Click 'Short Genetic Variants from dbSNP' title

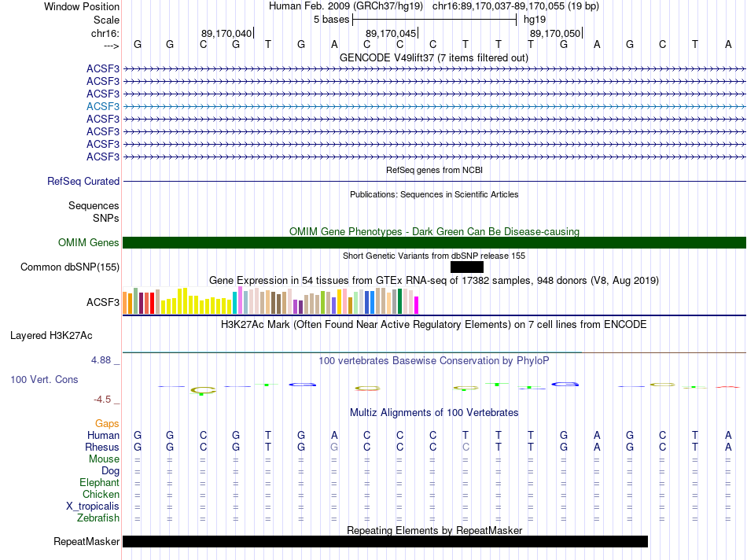(434, 256)
